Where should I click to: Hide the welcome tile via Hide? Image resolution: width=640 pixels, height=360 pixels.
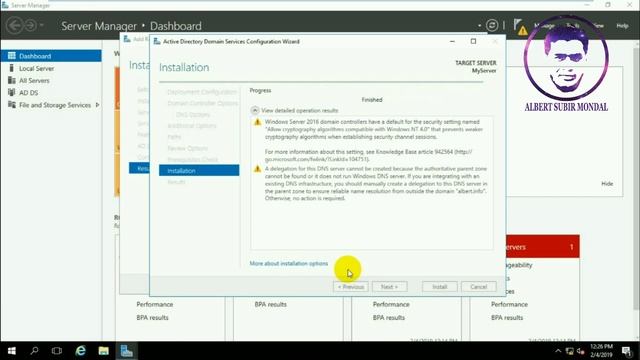[x=607, y=184]
